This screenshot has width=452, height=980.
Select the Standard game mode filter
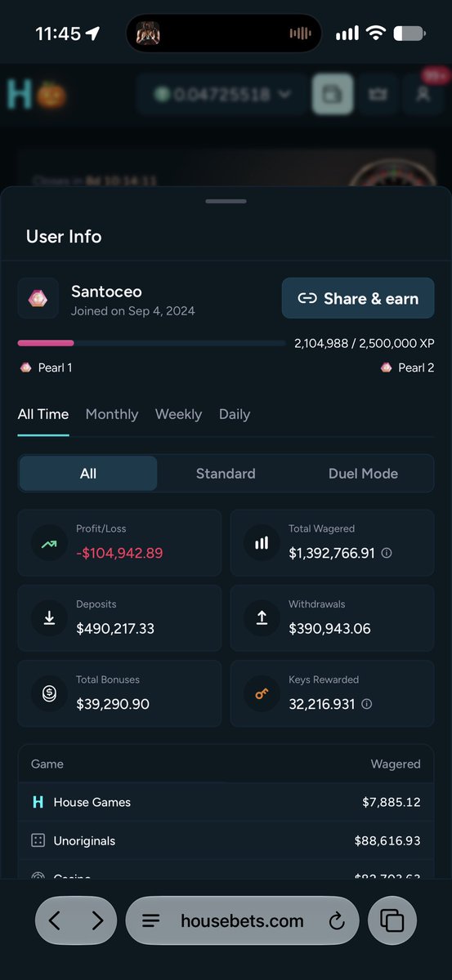226,474
